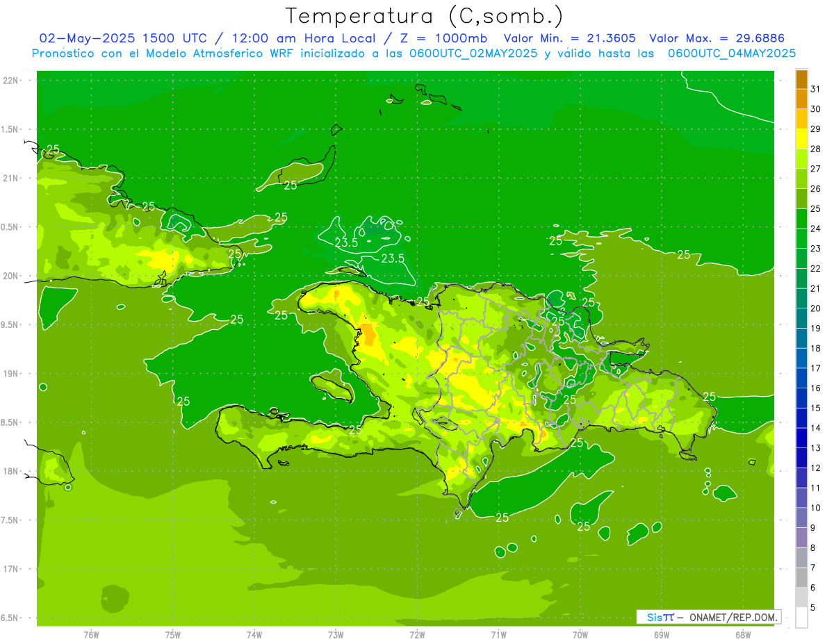834x644 pixels.
Task: Click the 22N latitude axis label
Action: pos(11,81)
